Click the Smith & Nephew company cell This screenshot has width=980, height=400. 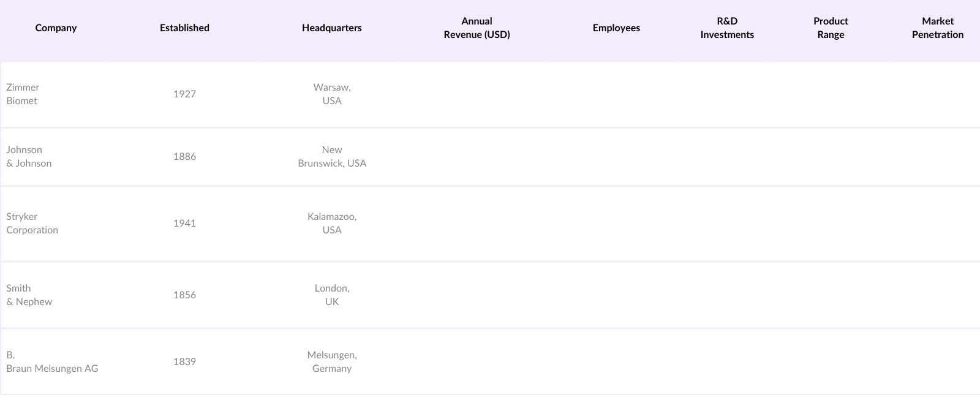coord(29,295)
